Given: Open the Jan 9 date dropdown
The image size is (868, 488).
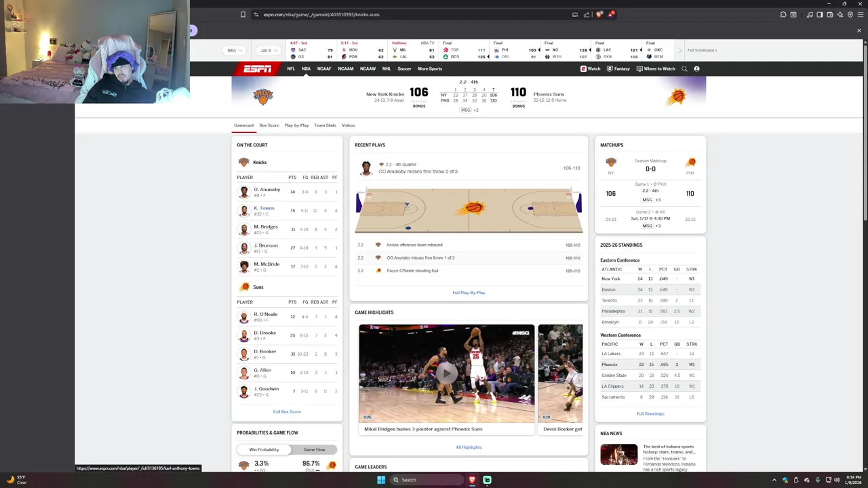Looking at the screenshot, I should click(x=269, y=50).
